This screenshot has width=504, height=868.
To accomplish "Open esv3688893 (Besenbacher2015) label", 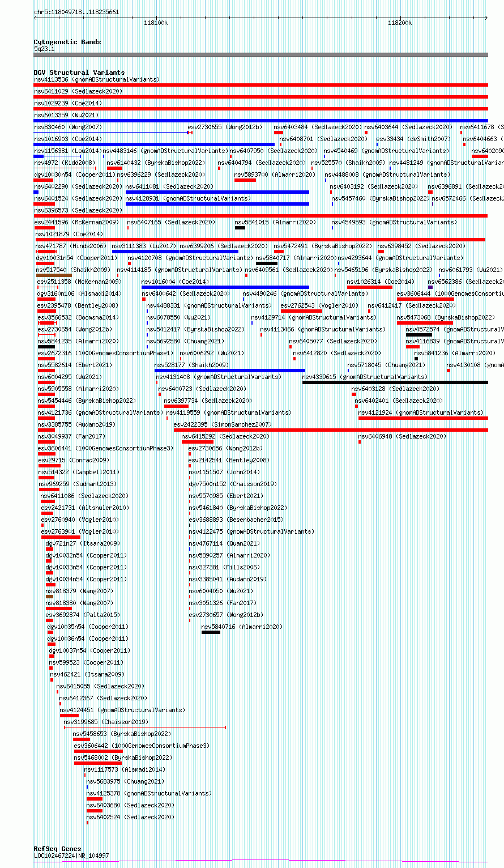I will pyautogui.click(x=237, y=520).
